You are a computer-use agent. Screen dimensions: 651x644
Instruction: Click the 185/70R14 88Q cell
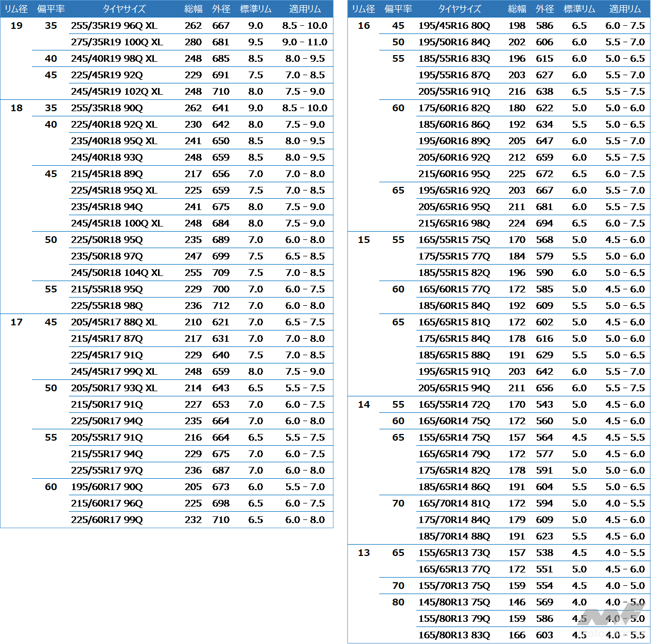(x=454, y=536)
